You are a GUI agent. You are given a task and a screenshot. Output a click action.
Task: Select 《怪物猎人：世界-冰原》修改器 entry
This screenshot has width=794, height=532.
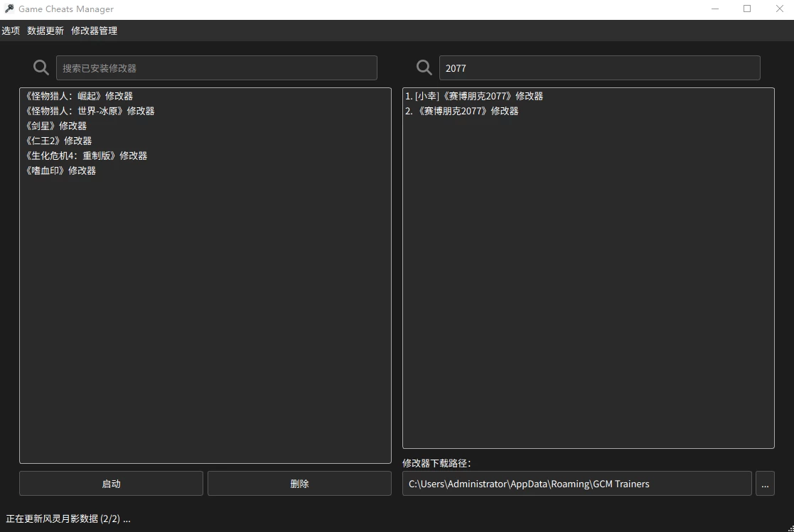205,111
